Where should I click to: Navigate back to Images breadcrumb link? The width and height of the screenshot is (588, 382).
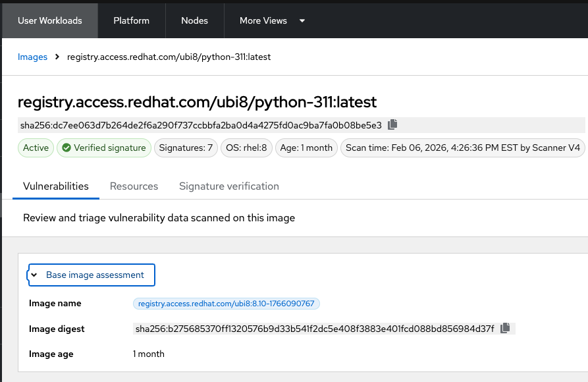tap(33, 57)
